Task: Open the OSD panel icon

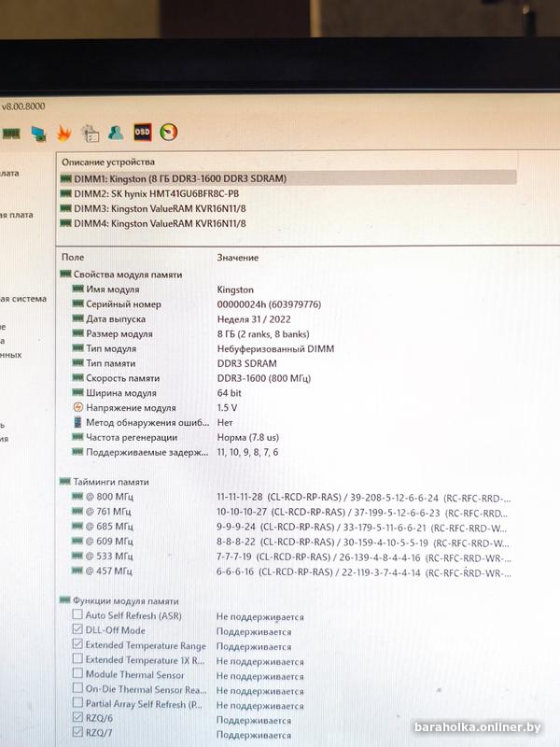Action: [143, 132]
